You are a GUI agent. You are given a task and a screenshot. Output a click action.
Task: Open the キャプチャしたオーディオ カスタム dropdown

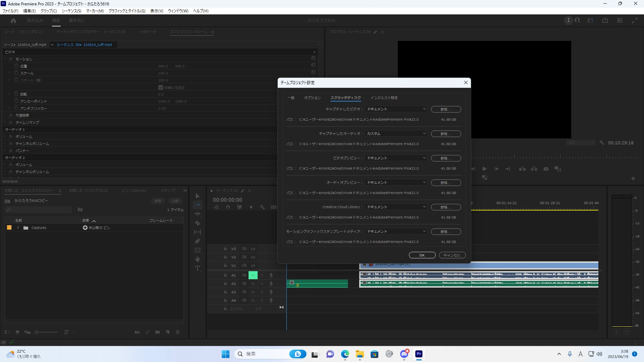[x=396, y=134]
